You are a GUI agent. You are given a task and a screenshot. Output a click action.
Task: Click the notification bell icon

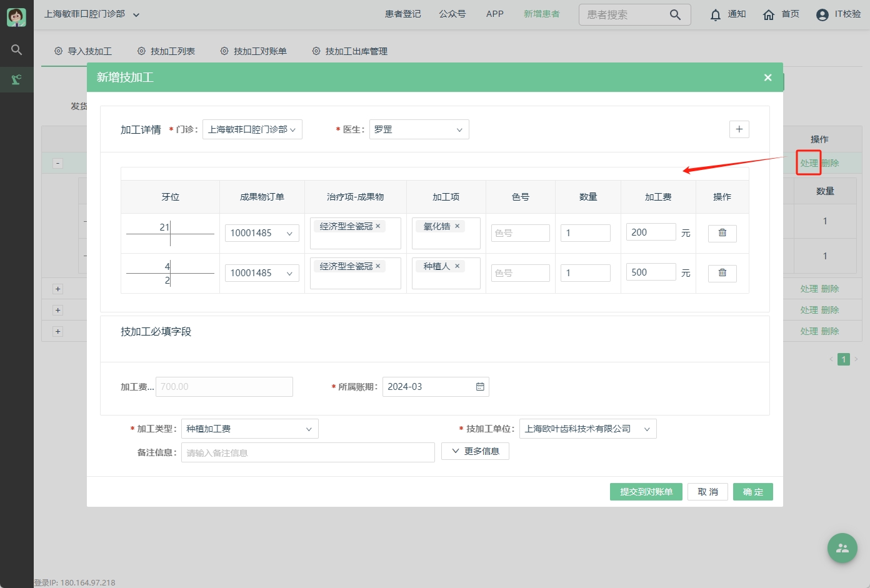(x=716, y=14)
